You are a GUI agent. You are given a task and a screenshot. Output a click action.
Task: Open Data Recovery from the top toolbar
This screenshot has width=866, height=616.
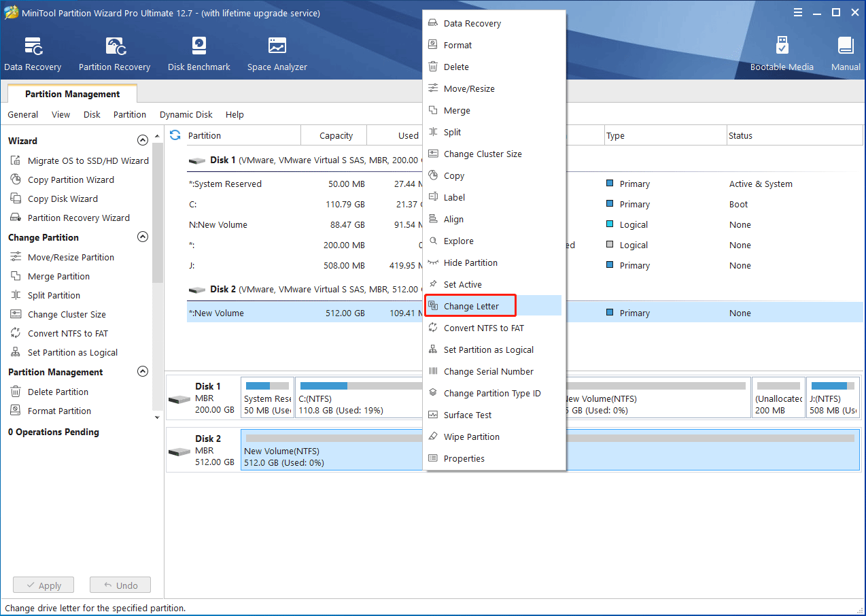coord(33,54)
